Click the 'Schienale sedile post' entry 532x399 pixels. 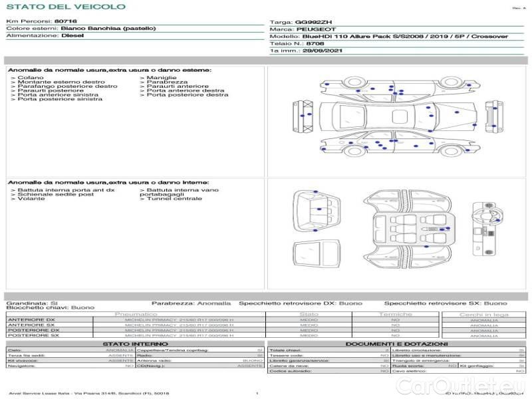[56, 194]
